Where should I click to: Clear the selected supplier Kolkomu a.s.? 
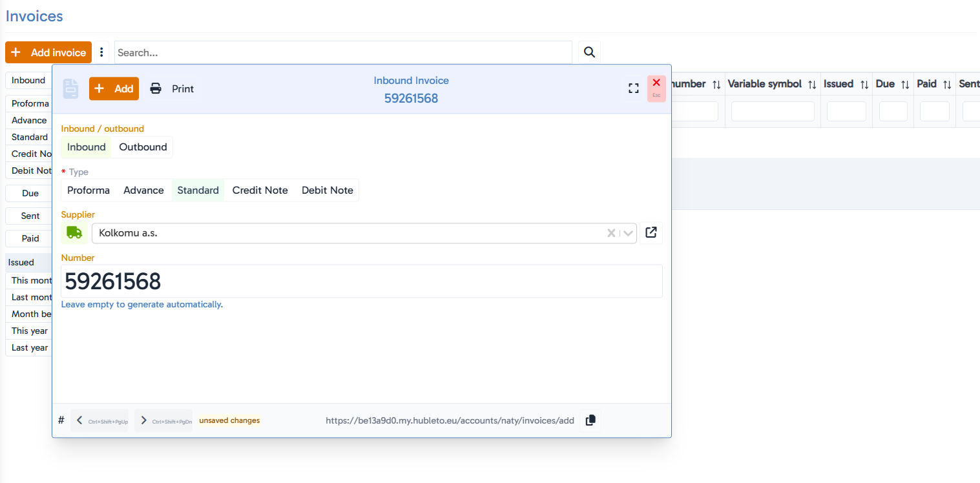[x=611, y=233]
